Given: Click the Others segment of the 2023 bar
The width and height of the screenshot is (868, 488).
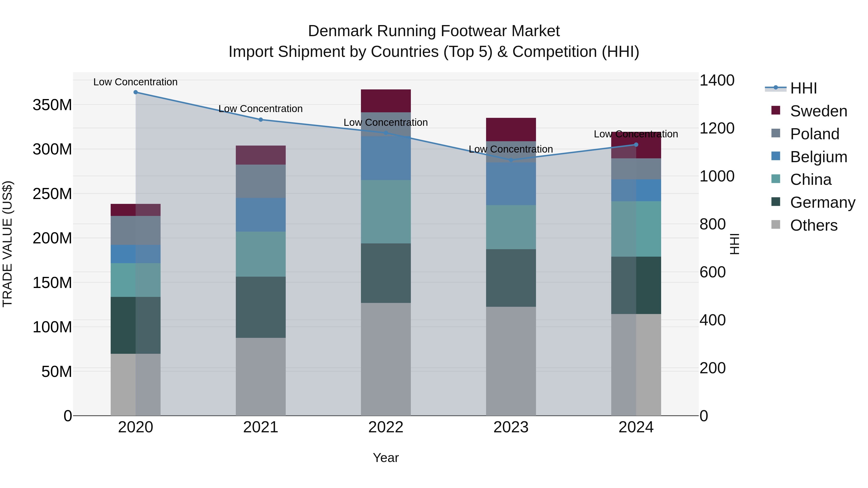Looking at the screenshot, I should [x=511, y=361].
